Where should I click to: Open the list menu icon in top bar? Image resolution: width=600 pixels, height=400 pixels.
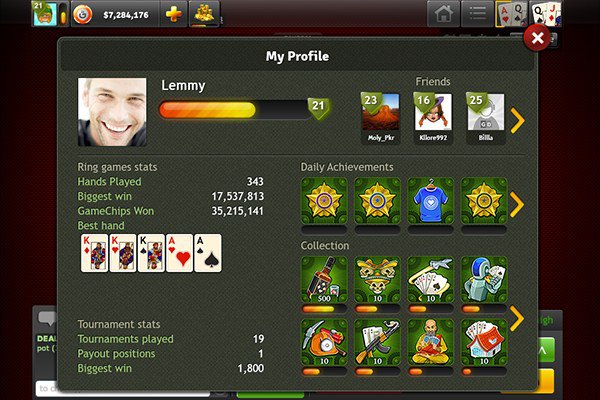477,14
